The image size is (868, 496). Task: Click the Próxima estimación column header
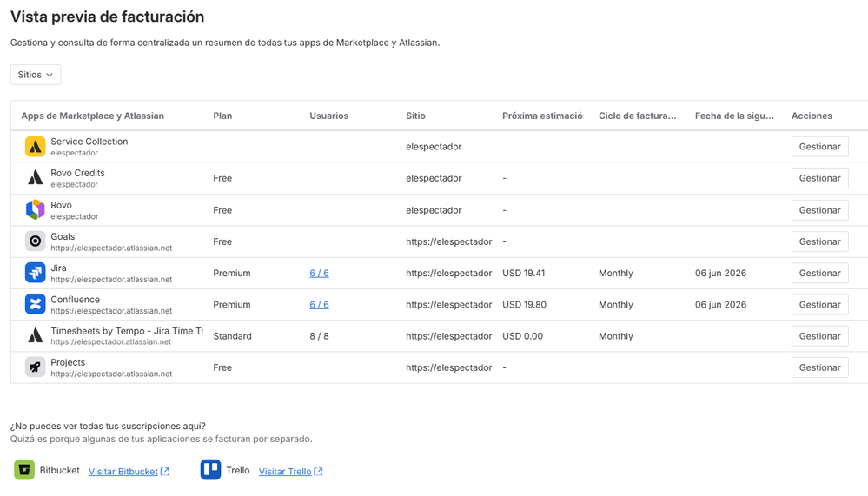(542, 116)
